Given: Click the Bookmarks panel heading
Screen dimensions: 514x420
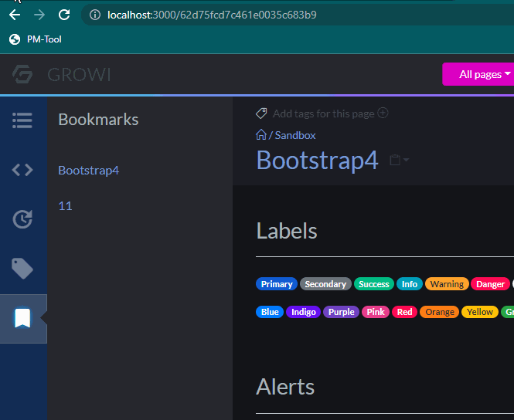Looking at the screenshot, I should click(x=98, y=120).
